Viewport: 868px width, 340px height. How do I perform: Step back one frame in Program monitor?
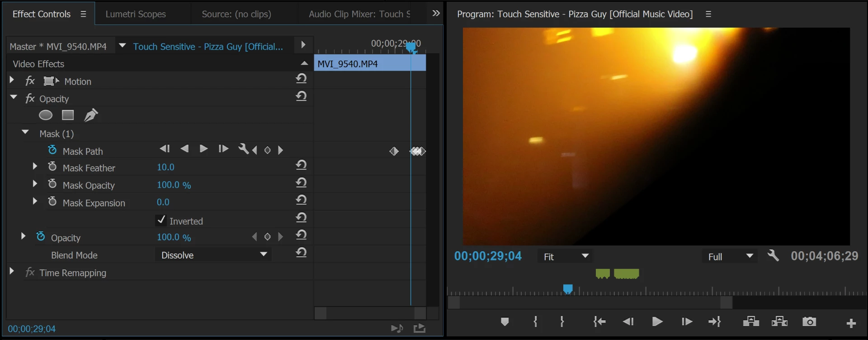(x=628, y=322)
